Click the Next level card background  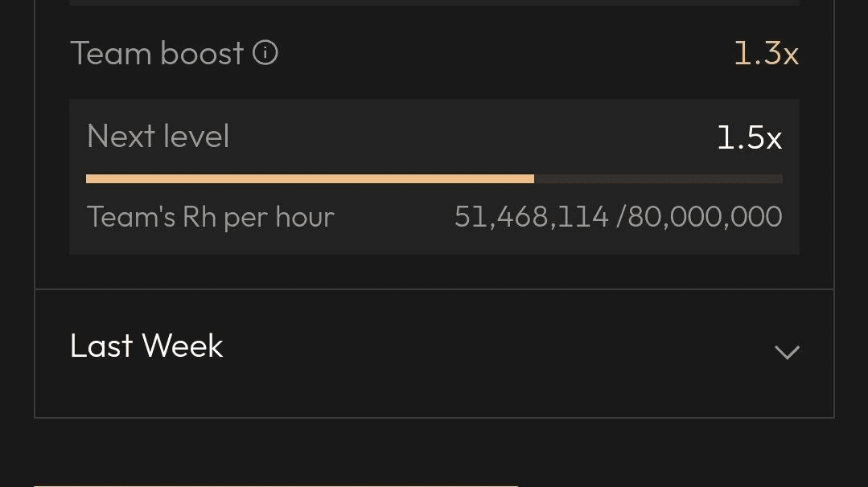[x=434, y=177]
